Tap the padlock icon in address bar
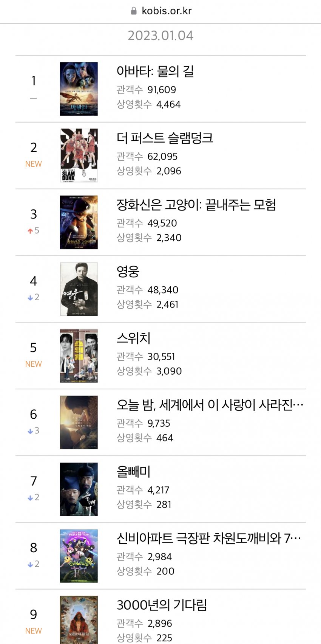Image resolution: width=321 pixels, height=644 pixels. 134,11
